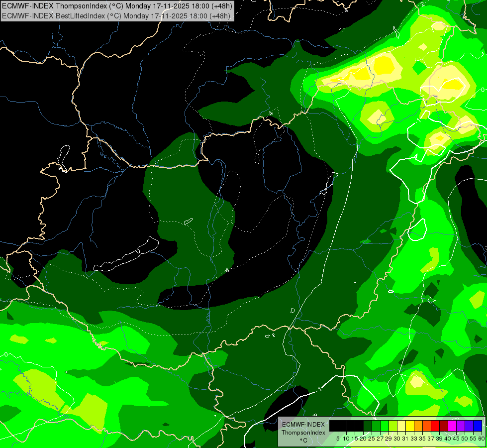Click the legend title ECMWF-INDEX ThompsonIndex °C
Screen dimensions: 487x448
pos(303,432)
